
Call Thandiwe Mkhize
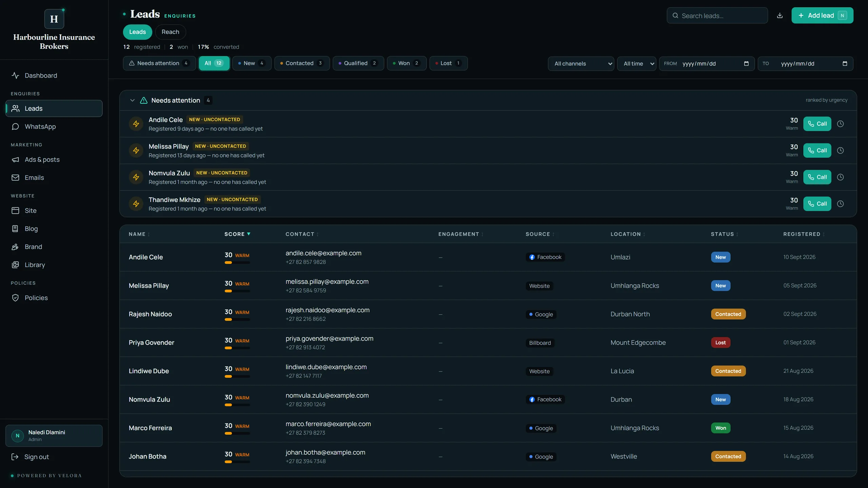817,204
